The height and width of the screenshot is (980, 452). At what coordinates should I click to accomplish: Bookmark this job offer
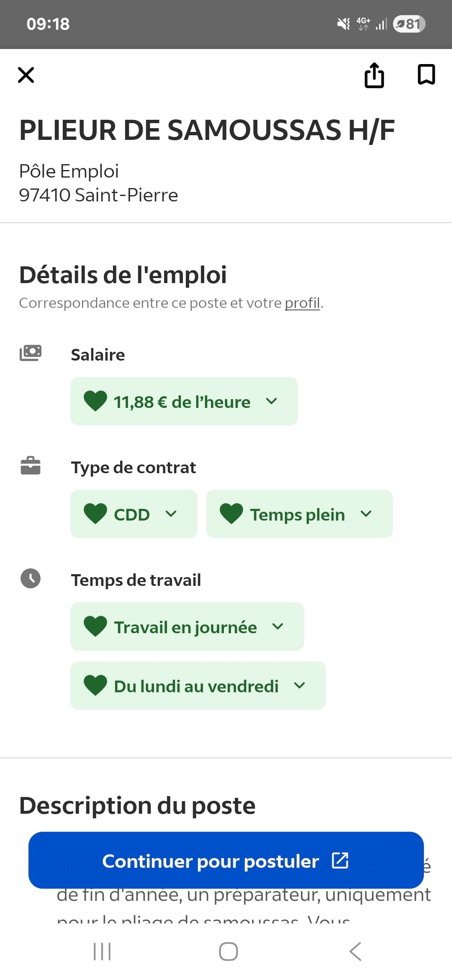click(426, 75)
